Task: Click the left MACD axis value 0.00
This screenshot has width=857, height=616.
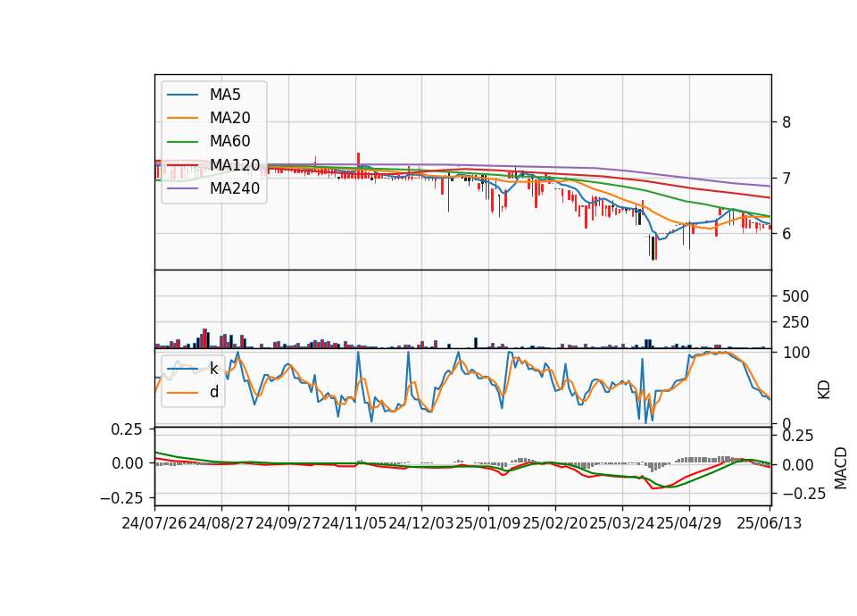Action: click(128, 463)
